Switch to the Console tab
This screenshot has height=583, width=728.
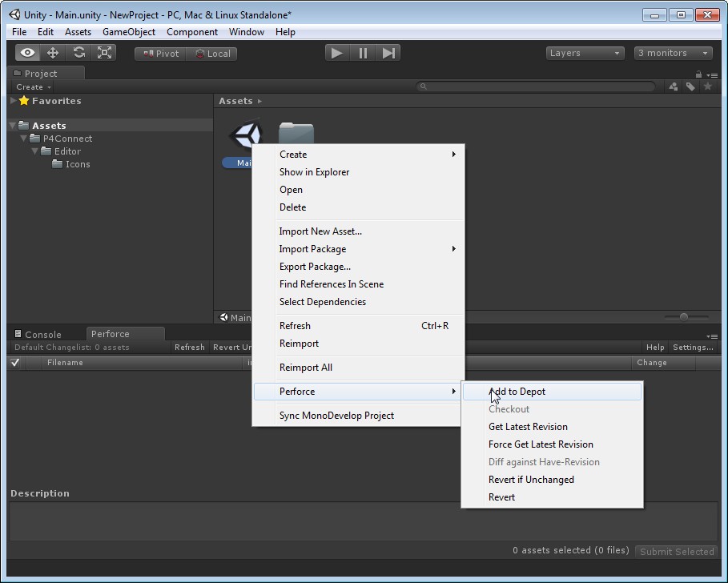tap(38, 334)
